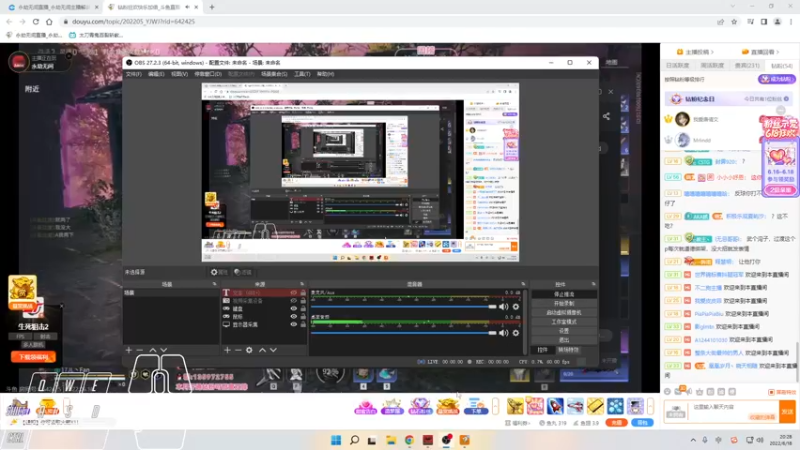Click Start Recording button in OBS controls

point(564,304)
